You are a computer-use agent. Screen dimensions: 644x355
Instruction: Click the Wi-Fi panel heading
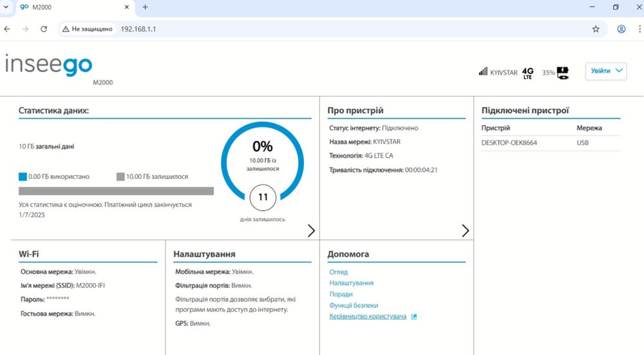pos(29,254)
